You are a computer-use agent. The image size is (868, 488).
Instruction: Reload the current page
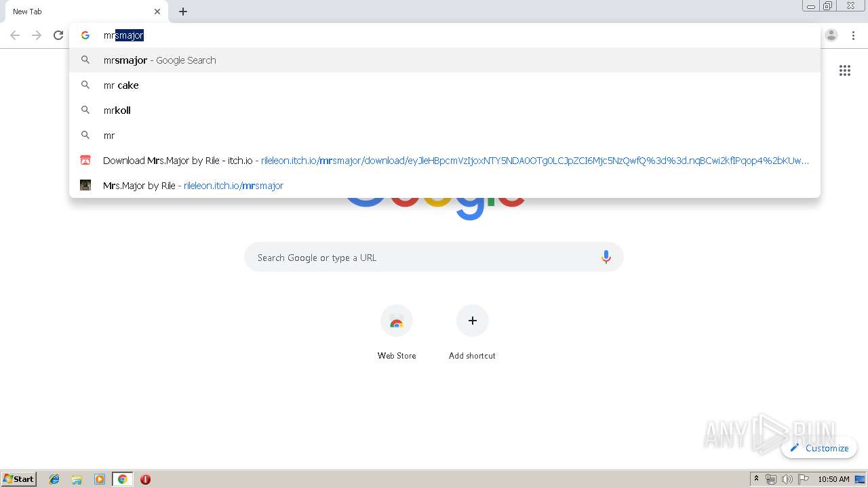point(58,35)
